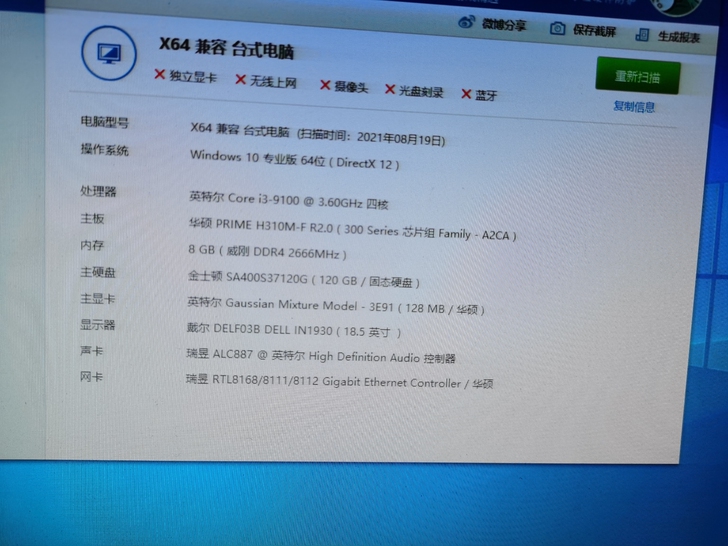Click the 光盘刻录 feature label

(421, 91)
